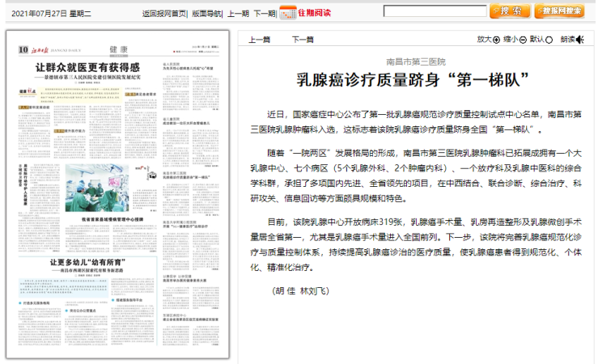Click the 往期阅读 calendar icon
The height and width of the screenshot is (364, 598).
pyautogui.click(x=288, y=12)
